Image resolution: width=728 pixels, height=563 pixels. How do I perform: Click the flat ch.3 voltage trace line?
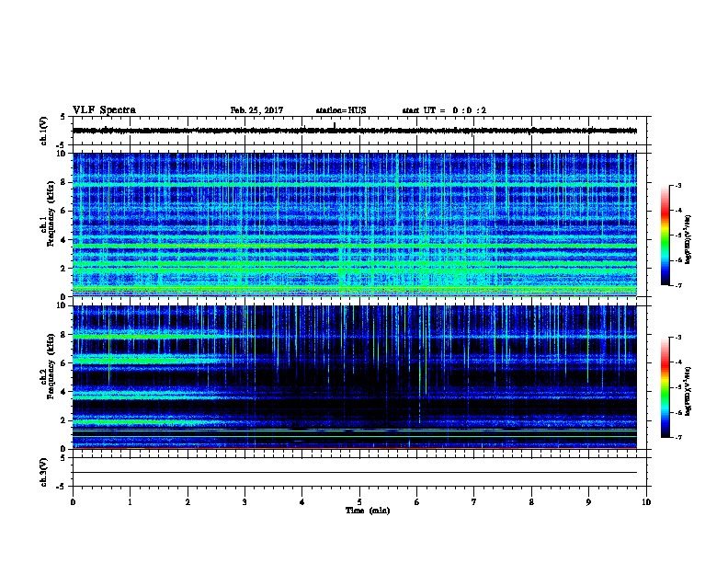[x=355, y=473]
